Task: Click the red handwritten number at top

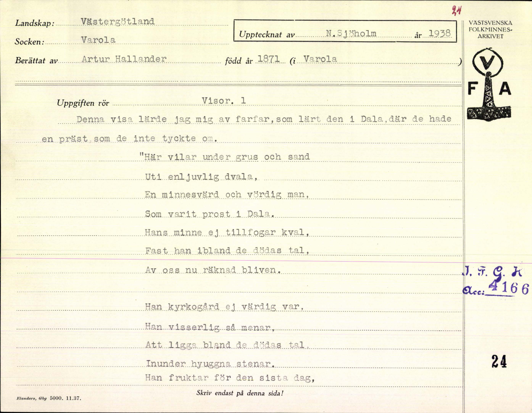Action: 457,11
